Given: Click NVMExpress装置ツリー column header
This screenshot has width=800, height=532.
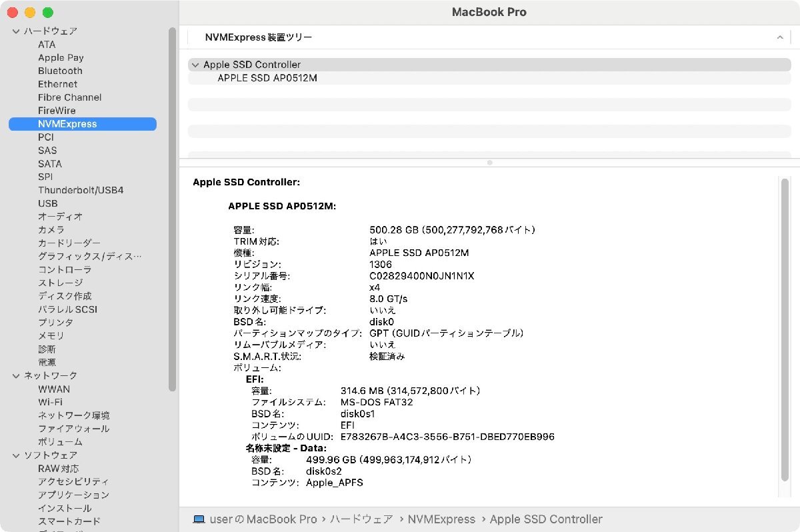Looking at the screenshot, I should (489, 37).
